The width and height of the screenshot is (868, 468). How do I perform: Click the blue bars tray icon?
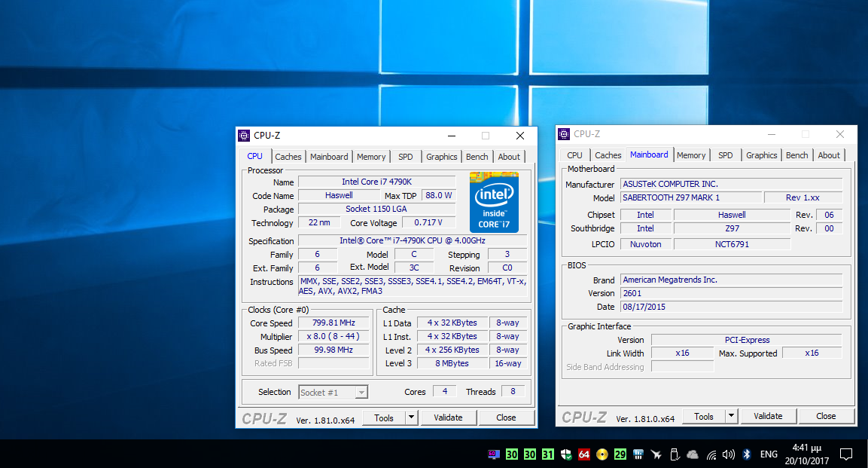coord(638,454)
